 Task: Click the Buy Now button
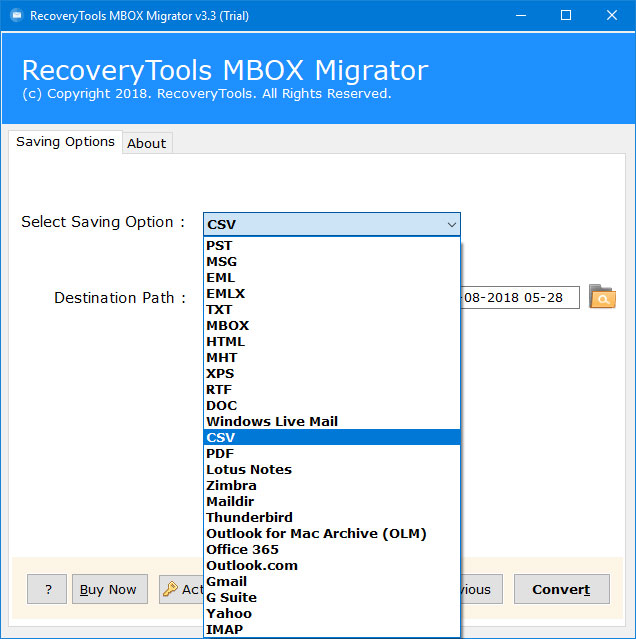[x=110, y=589]
